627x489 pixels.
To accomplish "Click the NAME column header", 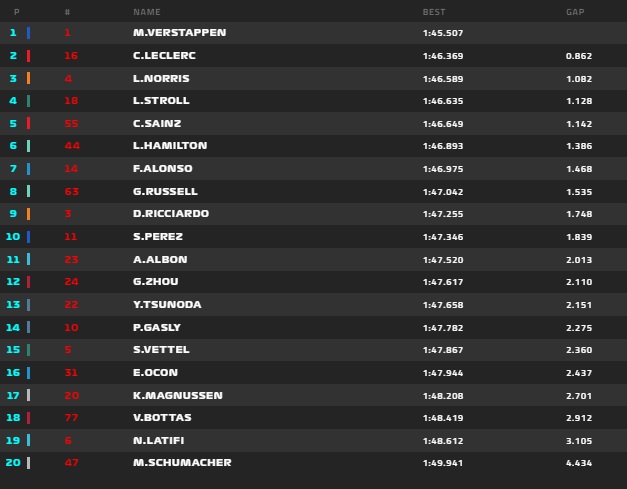I will (147, 12).
